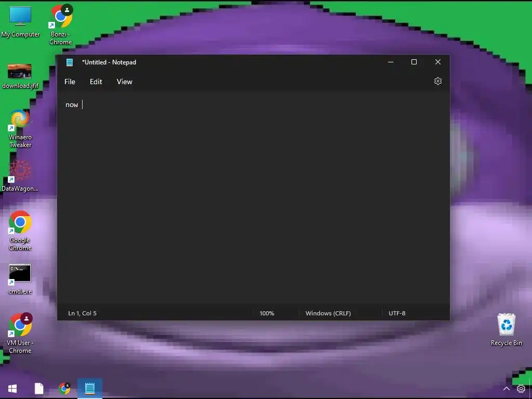The width and height of the screenshot is (532, 399).
Task: Click the word "now" in the document
Action: click(72, 105)
